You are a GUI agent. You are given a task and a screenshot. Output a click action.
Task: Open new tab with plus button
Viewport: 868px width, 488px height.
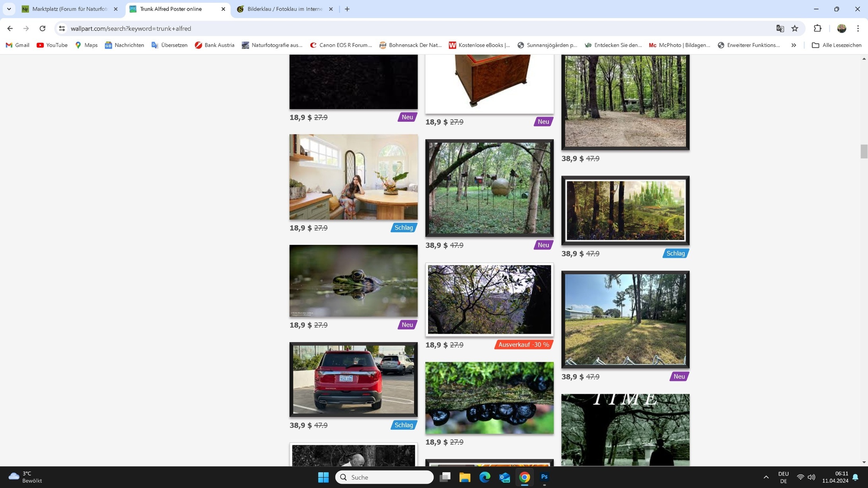(347, 9)
